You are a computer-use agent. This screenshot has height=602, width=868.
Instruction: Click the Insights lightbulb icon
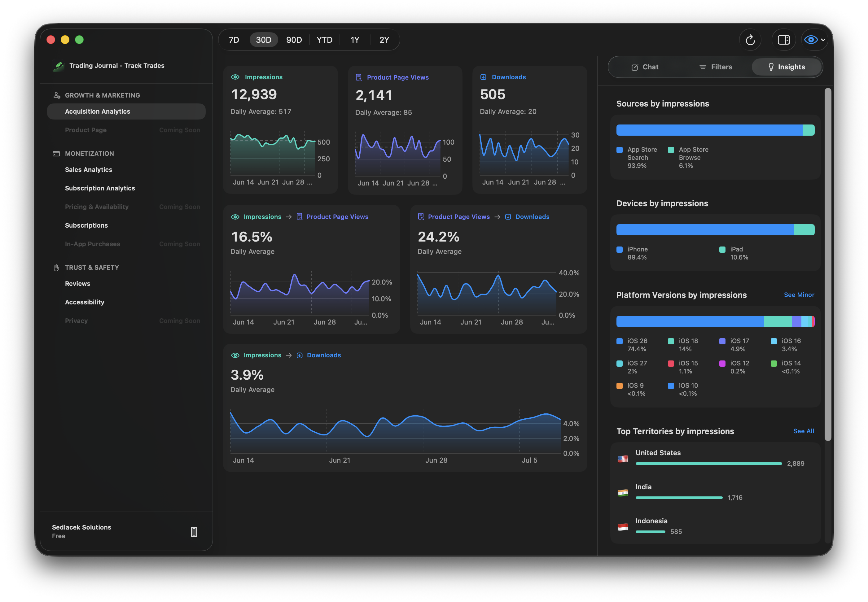(771, 67)
